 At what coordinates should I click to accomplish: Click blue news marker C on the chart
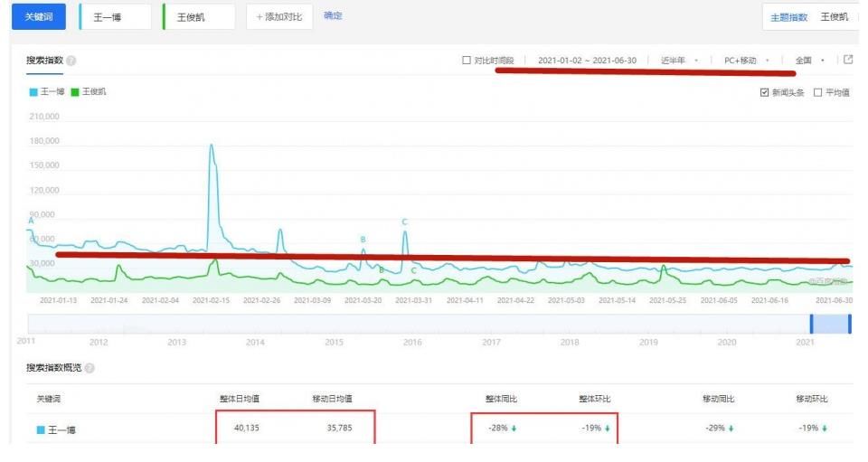coord(405,222)
